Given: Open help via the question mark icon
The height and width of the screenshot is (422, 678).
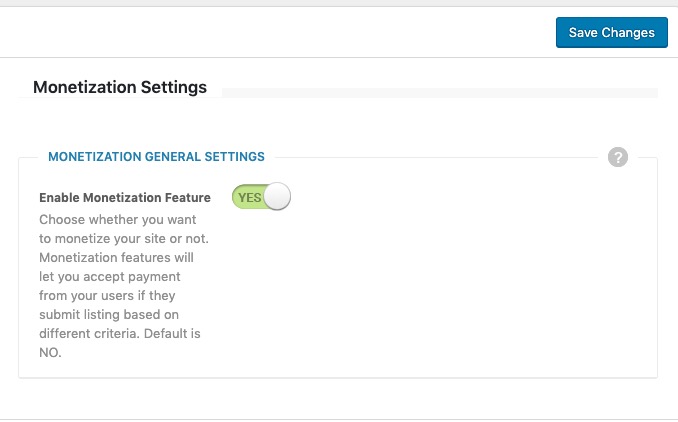Looking at the screenshot, I should click(x=617, y=157).
